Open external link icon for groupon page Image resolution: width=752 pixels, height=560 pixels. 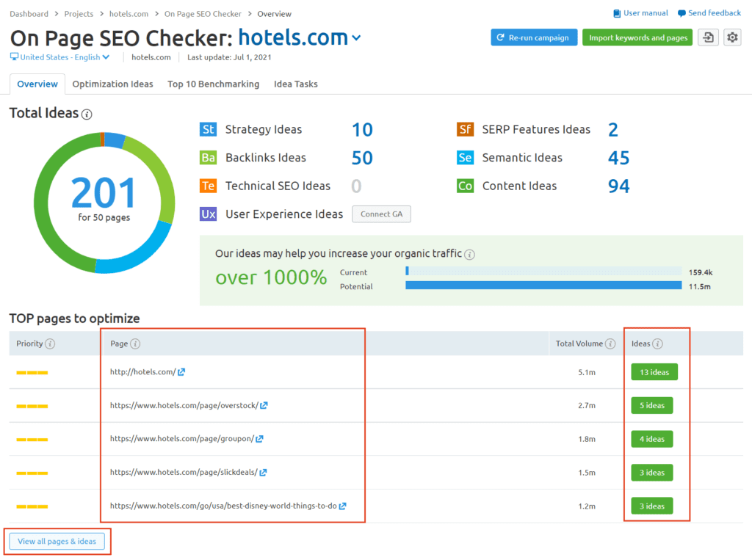[259, 439]
